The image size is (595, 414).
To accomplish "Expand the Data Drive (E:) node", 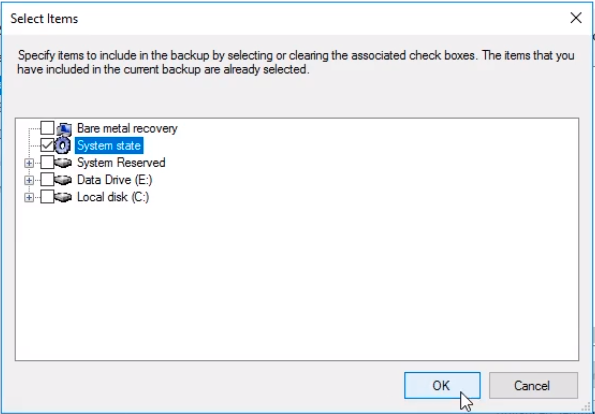I will [29, 180].
